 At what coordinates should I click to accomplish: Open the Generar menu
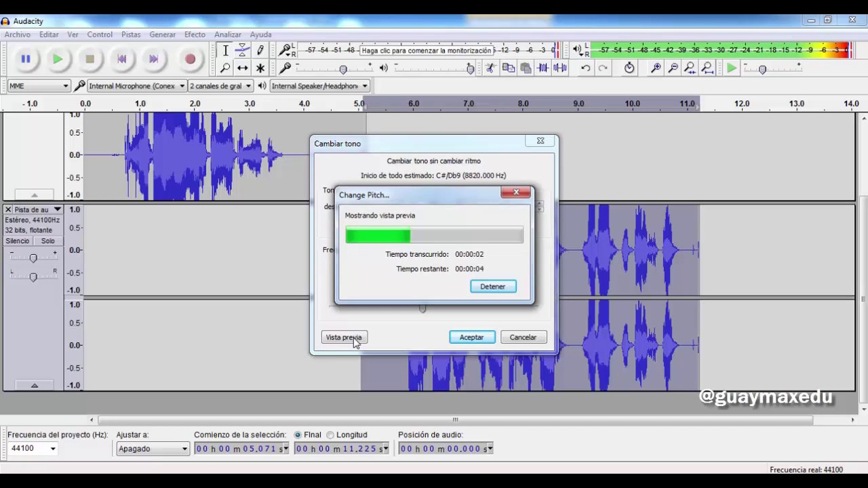pos(163,35)
